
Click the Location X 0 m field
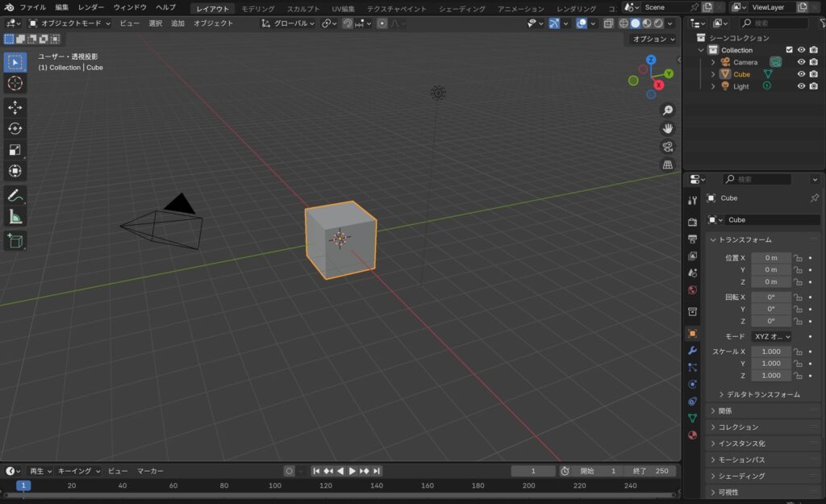point(771,258)
